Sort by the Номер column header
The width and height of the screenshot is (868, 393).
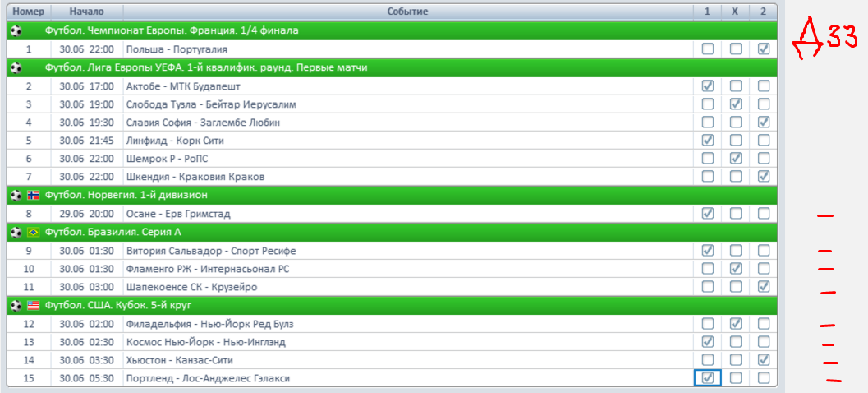pyautogui.click(x=28, y=12)
